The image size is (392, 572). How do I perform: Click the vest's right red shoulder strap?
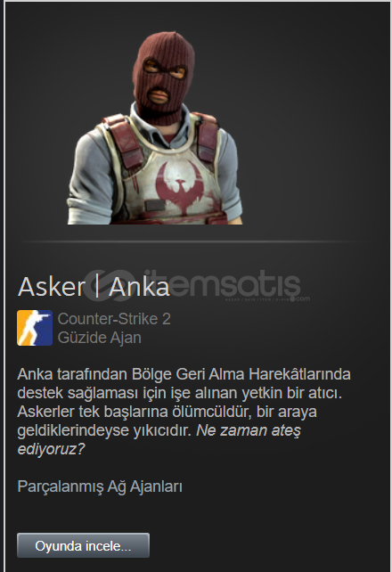click(207, 136)
